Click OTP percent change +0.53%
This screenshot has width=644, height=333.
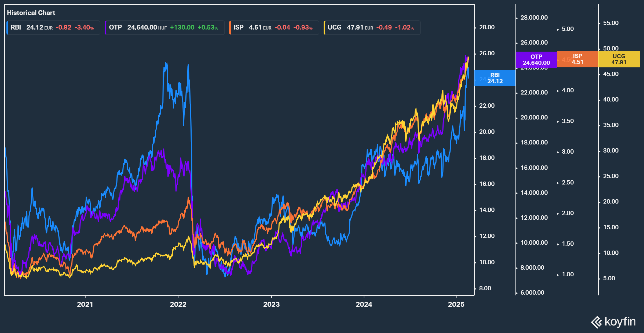(208, 27)
